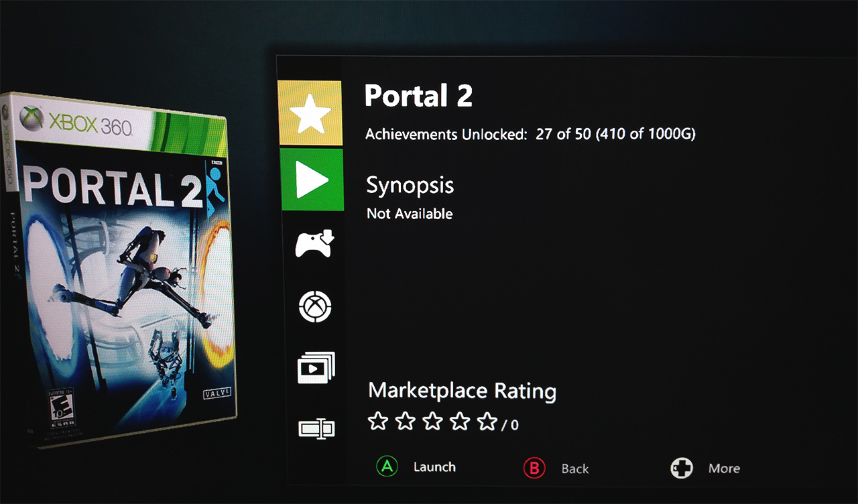This screenshot has width=858, height=504.
Task: Click the 'Synopsis' heading
Action: tap(410, 186)
